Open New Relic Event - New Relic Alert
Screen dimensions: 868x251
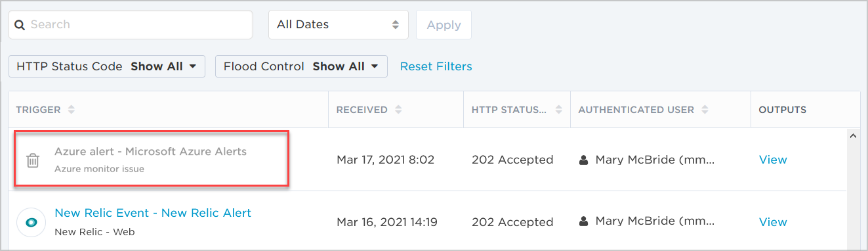153,213
